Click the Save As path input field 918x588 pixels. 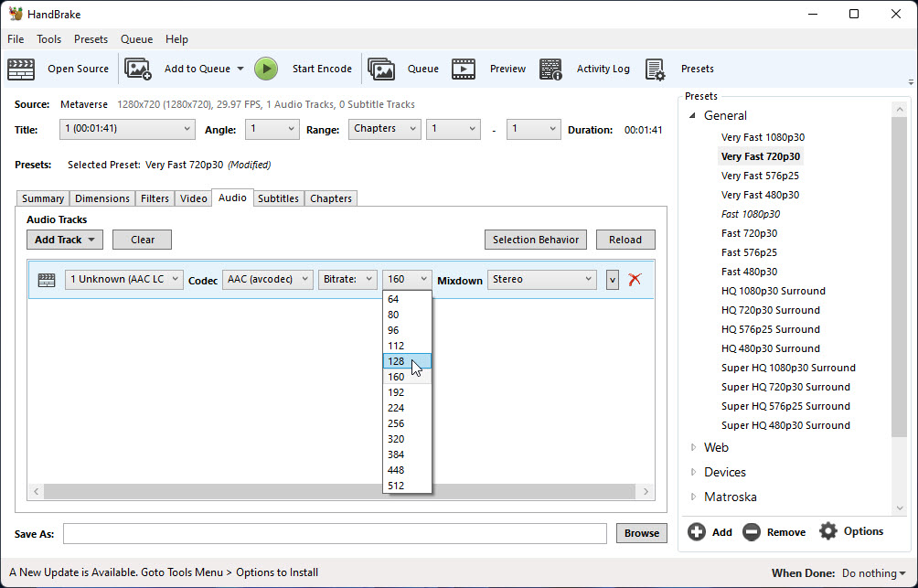tap(335, 533)
